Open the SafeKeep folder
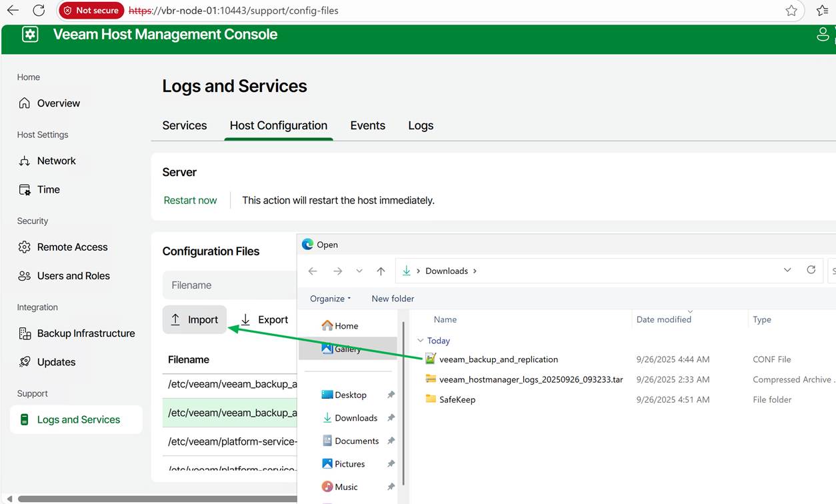 pos(457,399)
